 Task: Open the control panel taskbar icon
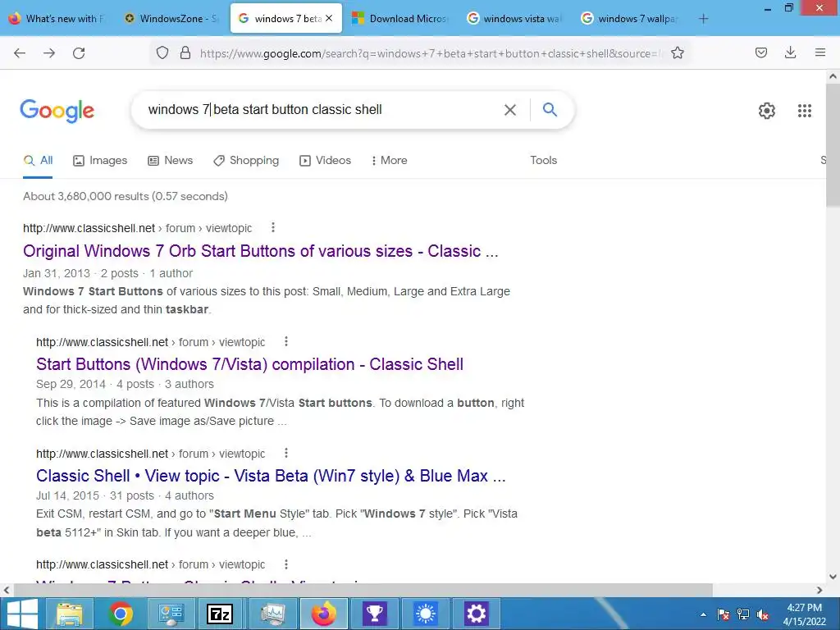point(171,614)
